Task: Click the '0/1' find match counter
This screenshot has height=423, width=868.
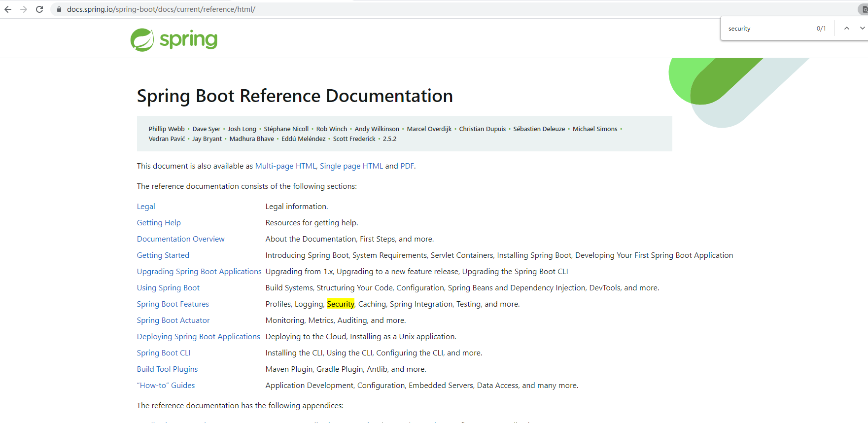Action: [821, 29]
